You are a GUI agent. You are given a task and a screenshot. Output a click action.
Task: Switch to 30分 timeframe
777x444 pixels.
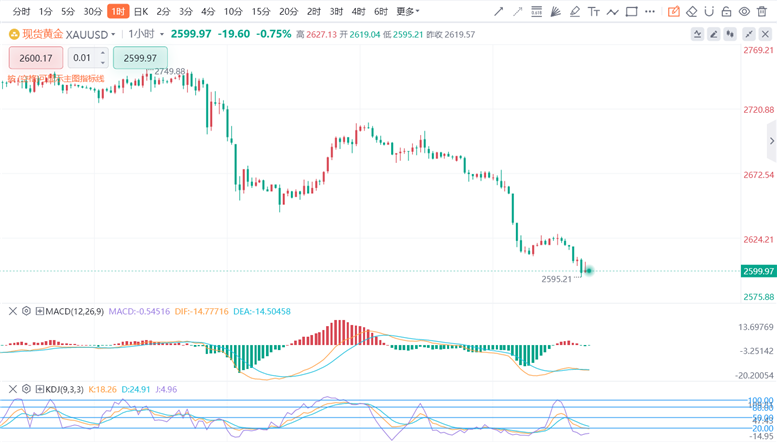(x=93, y=11)
